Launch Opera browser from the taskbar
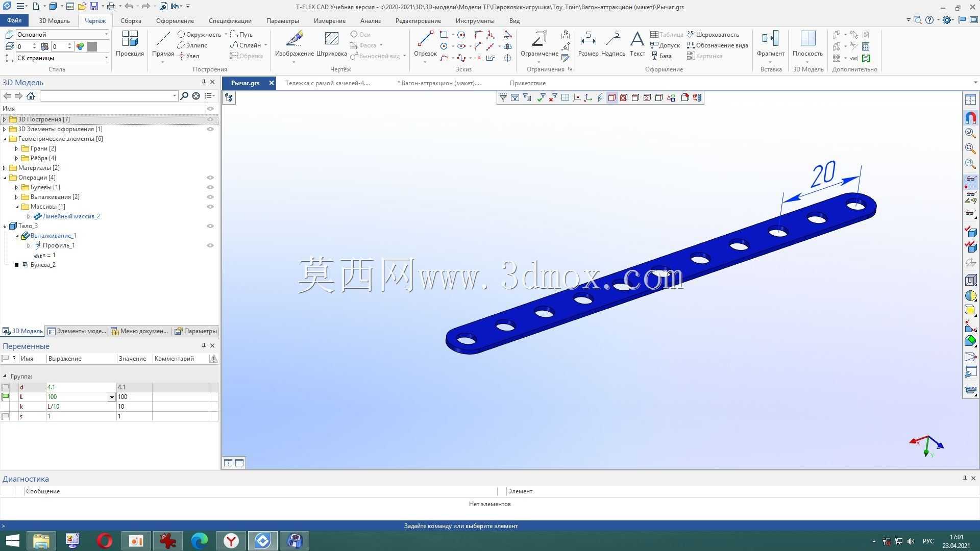The height and width of the screenshot is (551, 980). [x=105, y=540]
